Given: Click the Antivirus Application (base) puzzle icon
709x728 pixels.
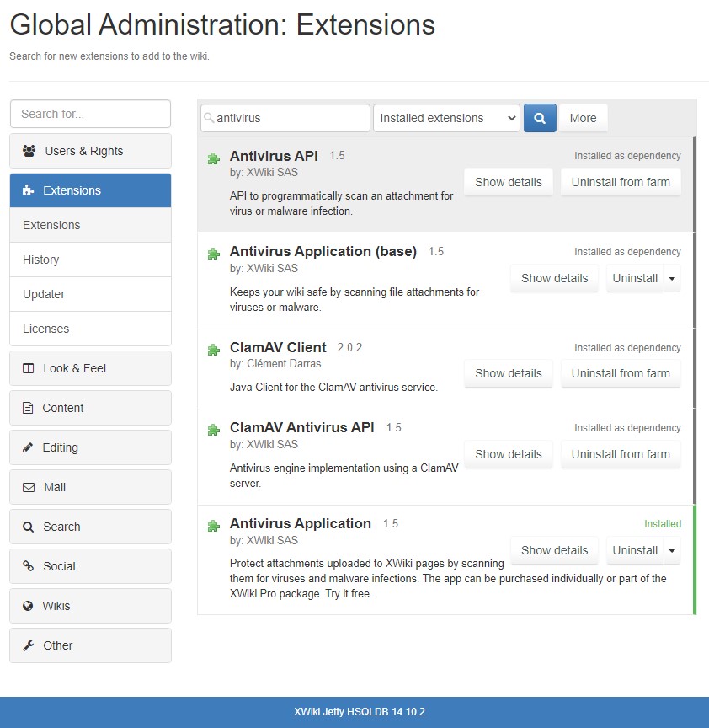Looking at the screenshot, I should tap(213, 254).
